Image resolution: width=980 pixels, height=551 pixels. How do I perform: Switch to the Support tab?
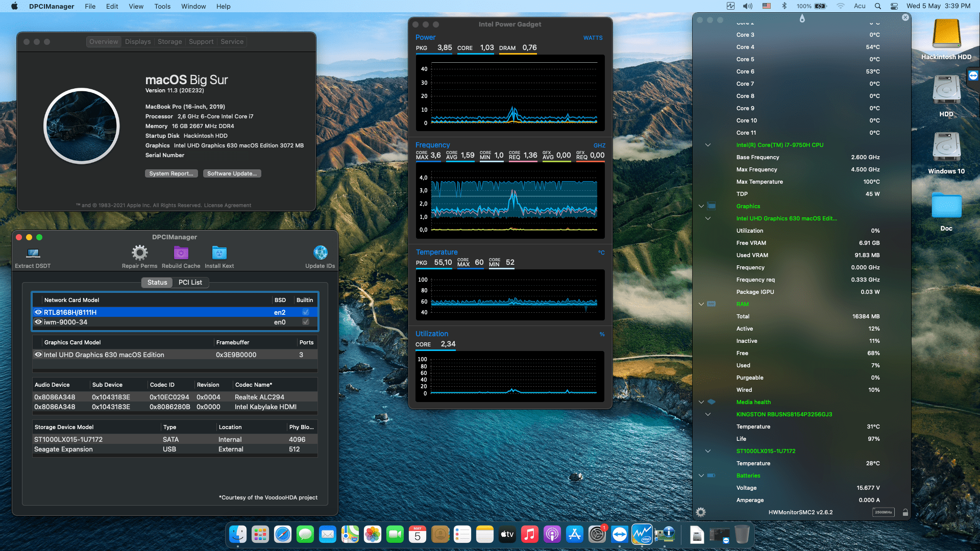point(201,42)
